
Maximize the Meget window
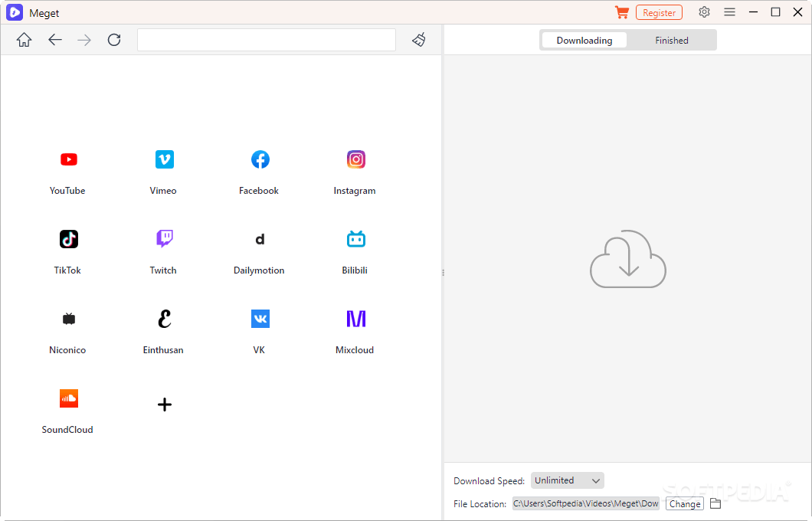(775, 12)
